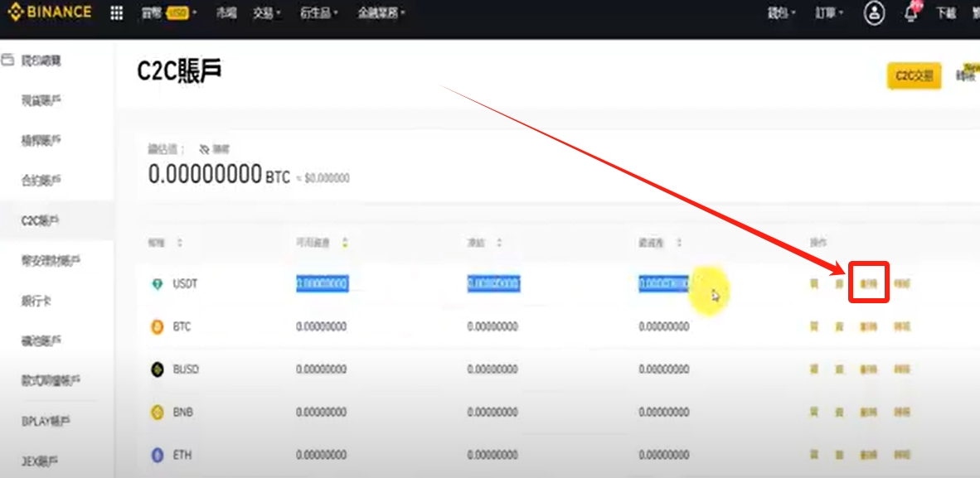Open Wallet Overview (錢包總覽) in sidebar
The width and height of the screenshot is (980, 478).
[x=41, y=60]
